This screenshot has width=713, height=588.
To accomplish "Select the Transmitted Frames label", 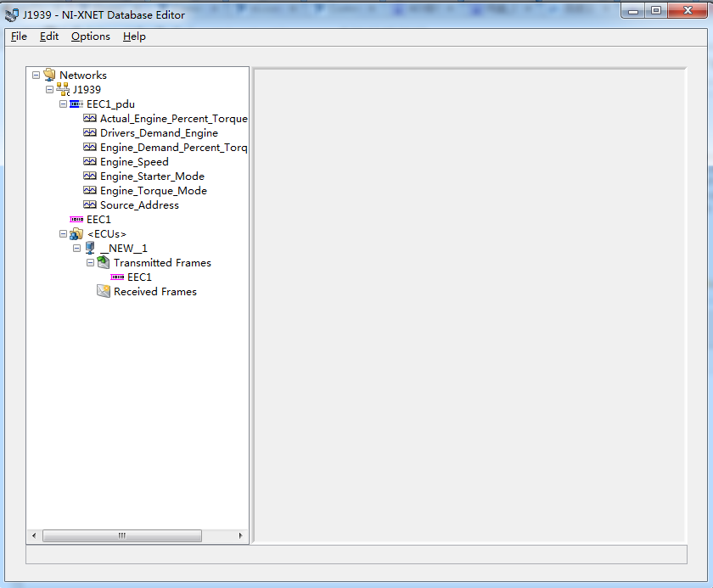I will (162, 263).
